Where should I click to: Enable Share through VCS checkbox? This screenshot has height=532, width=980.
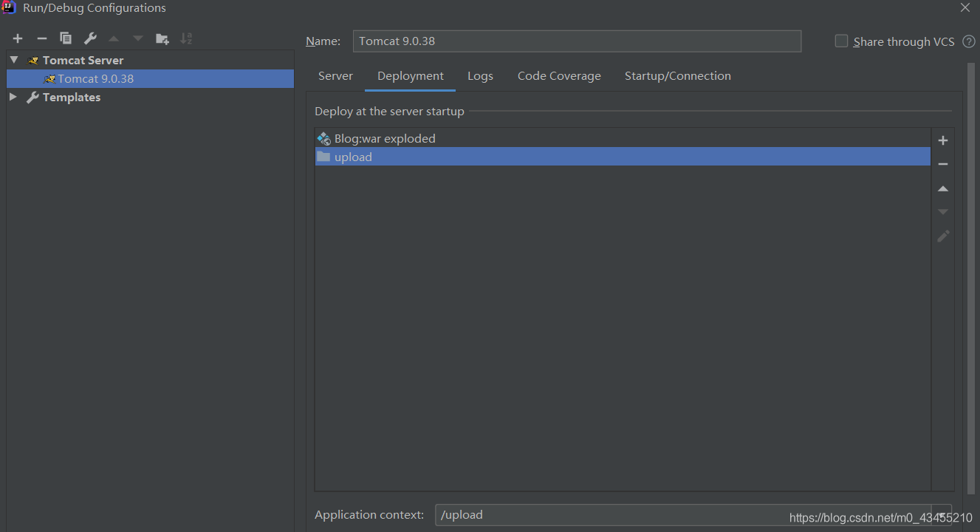pyautogui.click(x=841, y=41)
